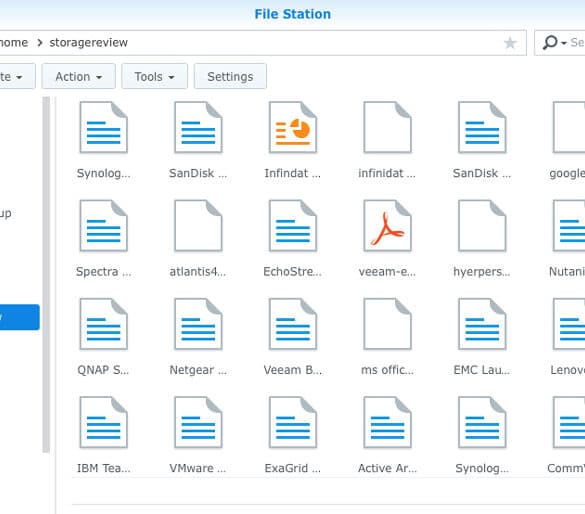Viewport: 585px width, 514px height.
Task: Select the ExaGrid document file
Action: pyautogui.click(x=293, y=422)
